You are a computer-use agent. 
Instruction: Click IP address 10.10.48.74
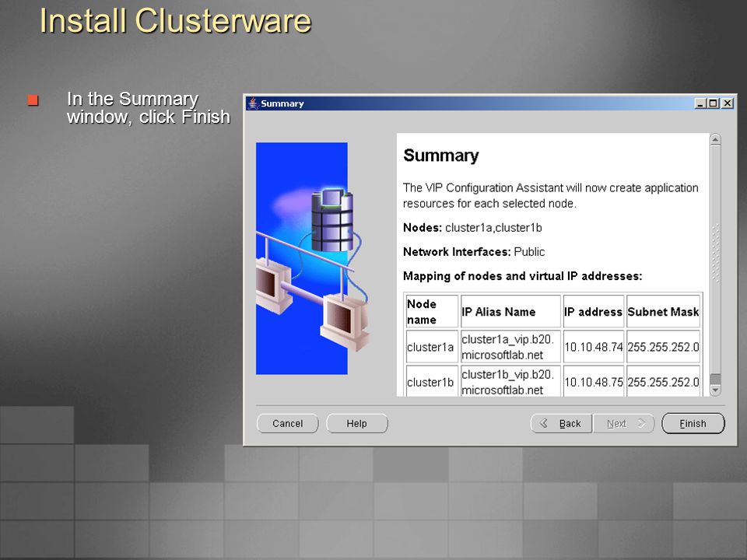(x=593, y=347)
